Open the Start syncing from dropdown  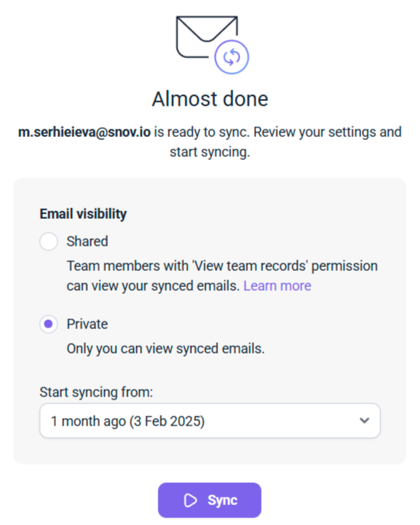pos(210,421)
